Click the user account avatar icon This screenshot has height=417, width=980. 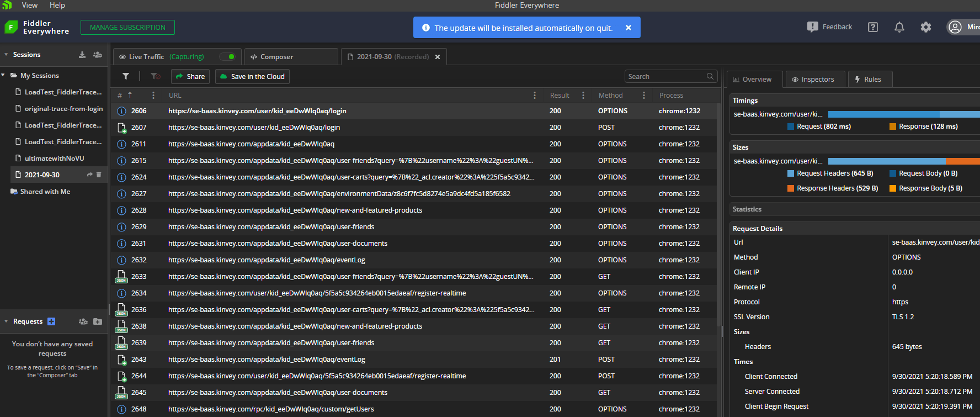pos(955,27)
